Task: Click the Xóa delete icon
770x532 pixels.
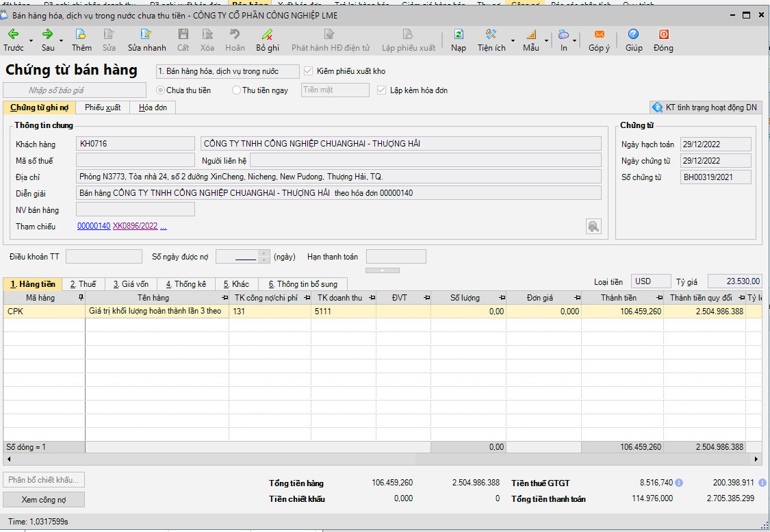Action: pyautogui.click(x=207, y=34)
